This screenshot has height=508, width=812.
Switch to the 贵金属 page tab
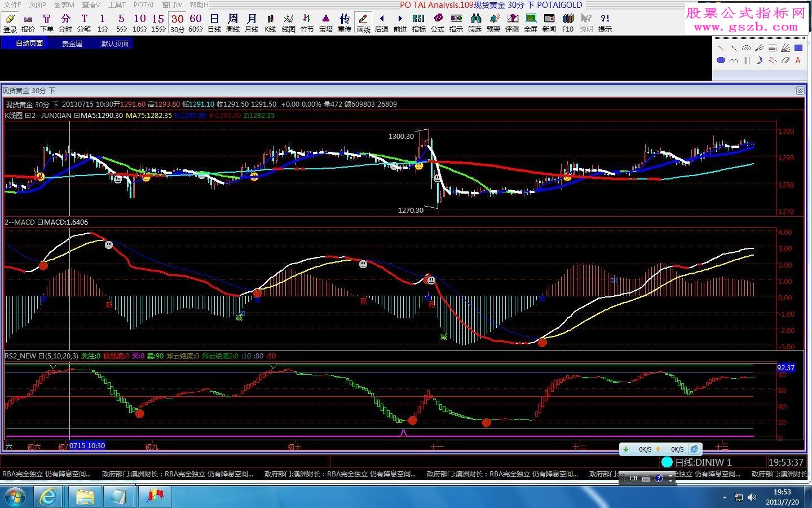(72, 43)
